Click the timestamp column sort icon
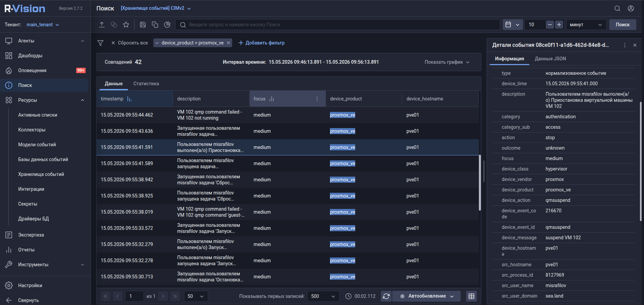The height and width of the screenshot is (305, 644). [x=129, y=99]
